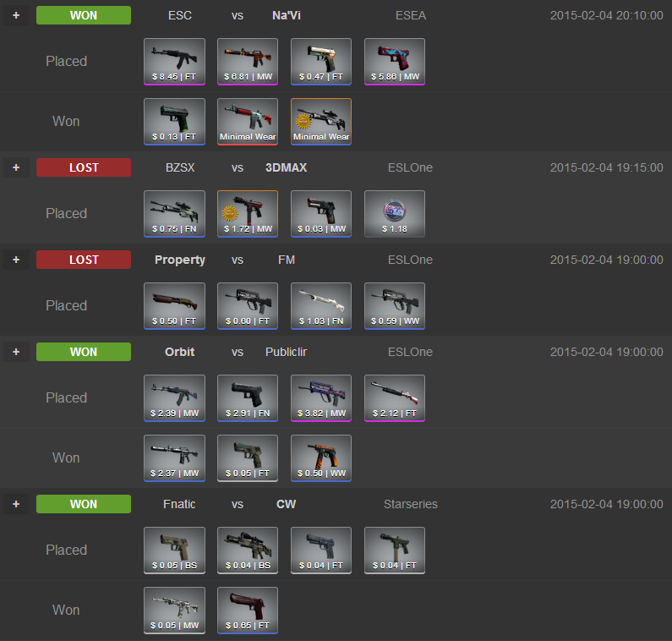Open the Na'Vi team name link
The height and width of the screenshot is (641, 672).
287,15
